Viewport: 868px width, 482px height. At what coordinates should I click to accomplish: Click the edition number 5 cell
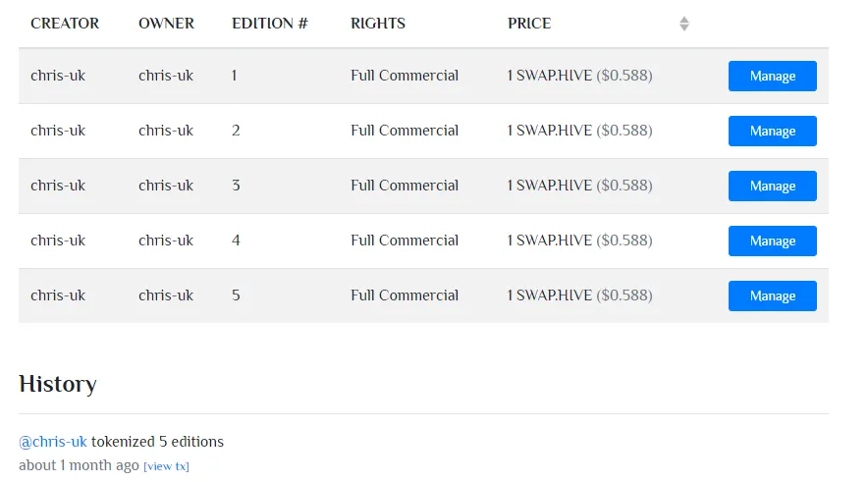click(236, 295)
